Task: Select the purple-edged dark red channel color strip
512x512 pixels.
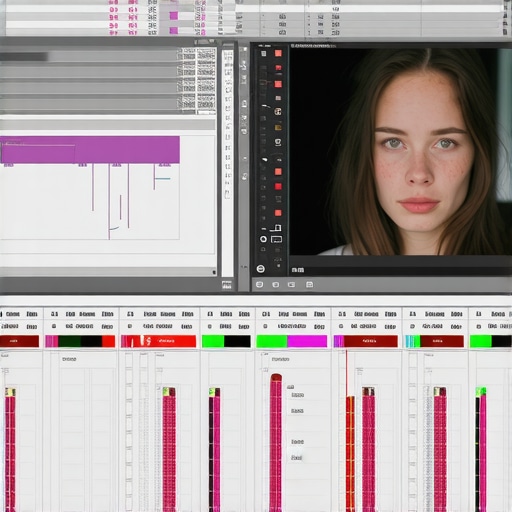Action: tap(366, 341)
